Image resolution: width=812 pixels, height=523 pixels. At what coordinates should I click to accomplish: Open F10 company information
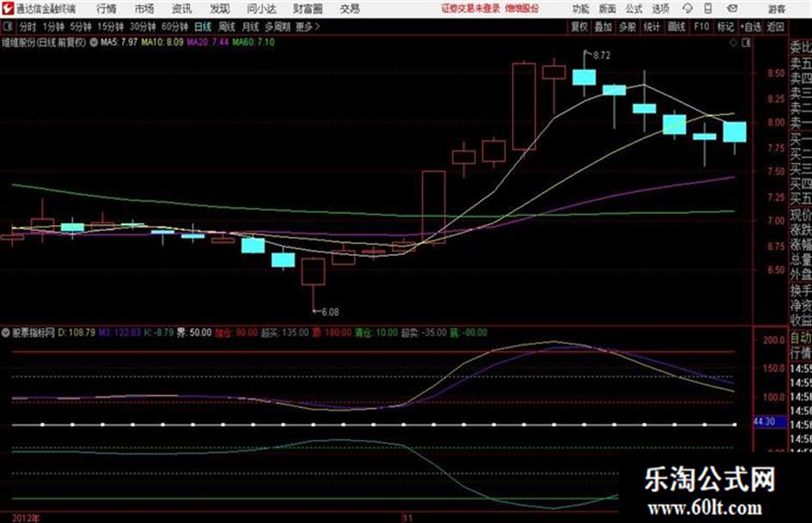(x=701, y=27)
